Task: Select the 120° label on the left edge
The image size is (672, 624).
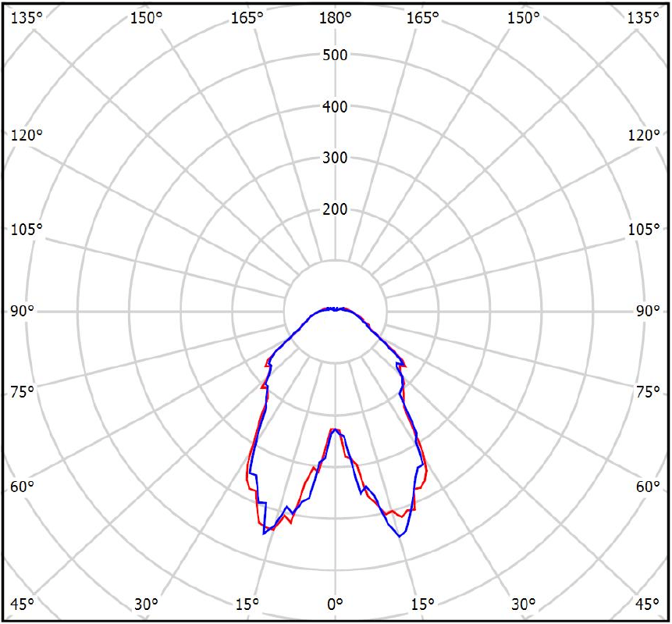Action: click(27, 135)
